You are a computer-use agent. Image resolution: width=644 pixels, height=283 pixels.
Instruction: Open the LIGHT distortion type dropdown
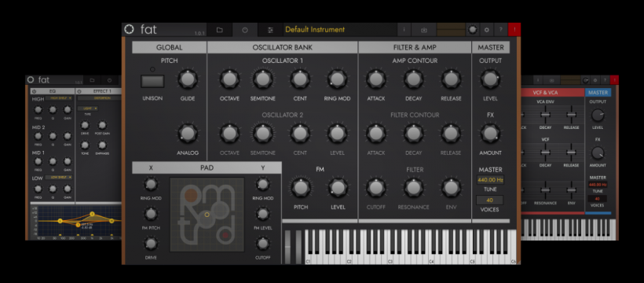pyautogui.click(x=88, y=108)
